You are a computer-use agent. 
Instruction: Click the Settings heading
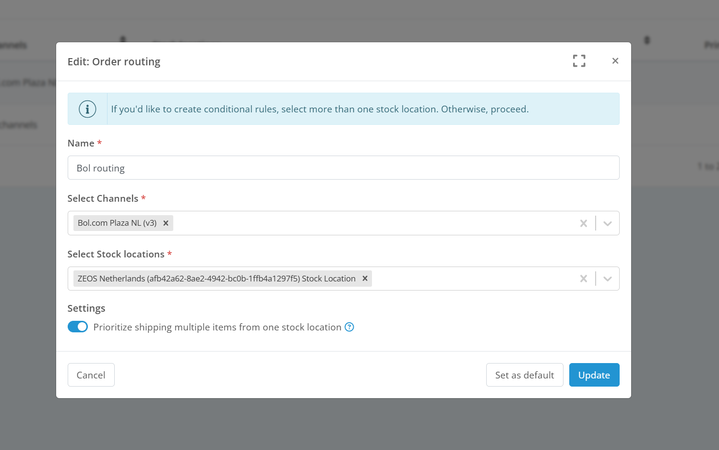point(86,308)
